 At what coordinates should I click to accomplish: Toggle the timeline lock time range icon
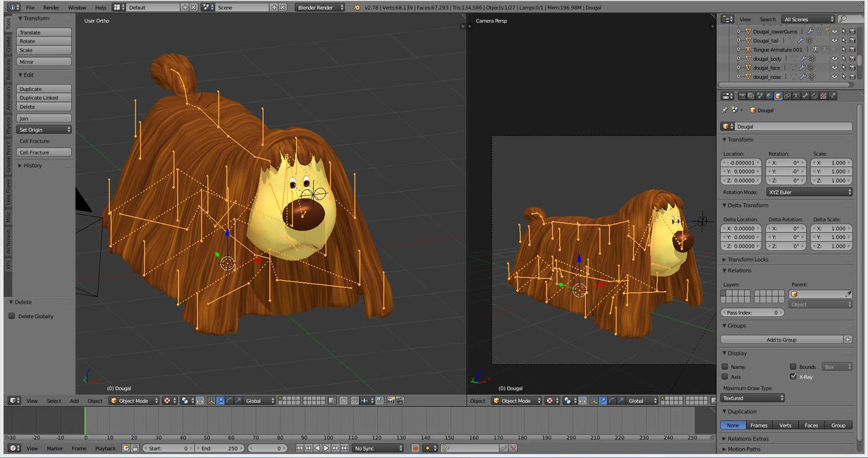[135, 448]
